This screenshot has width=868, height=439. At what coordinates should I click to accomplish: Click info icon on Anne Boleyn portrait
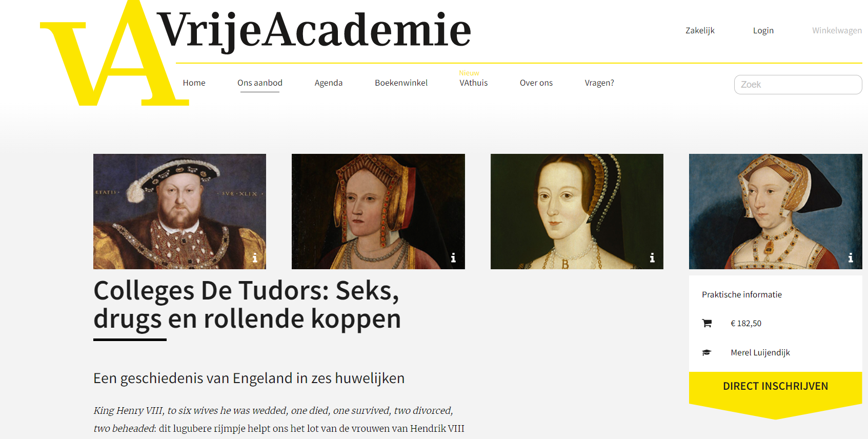coord(652,257)
